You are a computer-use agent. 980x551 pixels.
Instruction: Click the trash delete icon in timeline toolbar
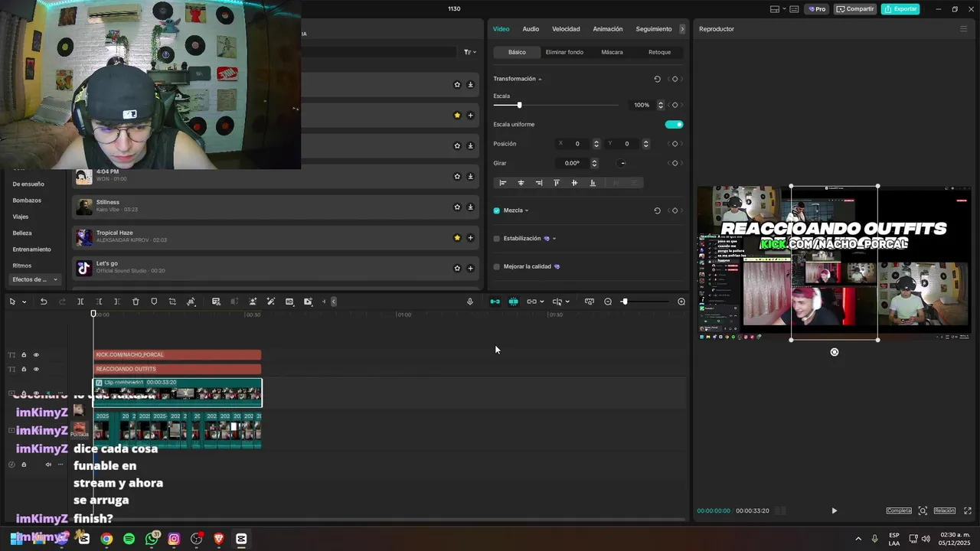tap(136, 302)
